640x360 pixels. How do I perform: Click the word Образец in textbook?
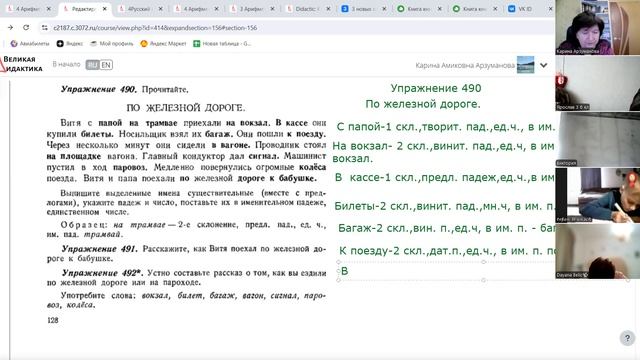(x=84, y=224)
